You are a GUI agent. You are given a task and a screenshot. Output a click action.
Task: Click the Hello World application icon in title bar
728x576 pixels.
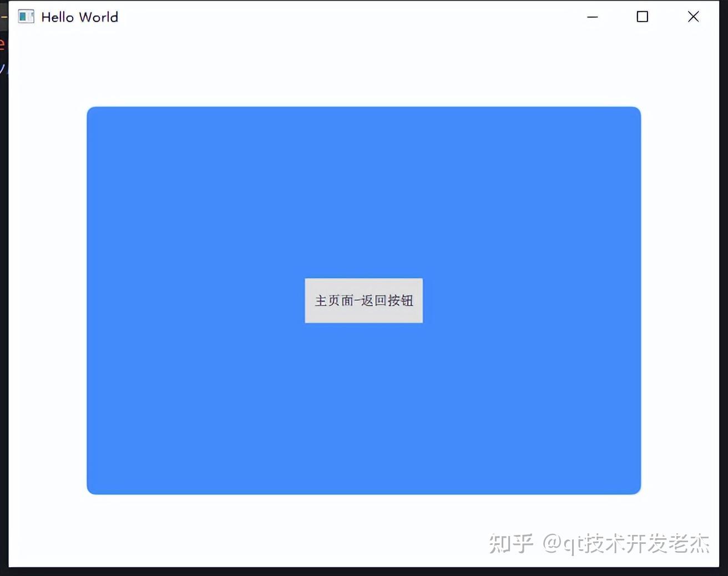click(26, 16)
